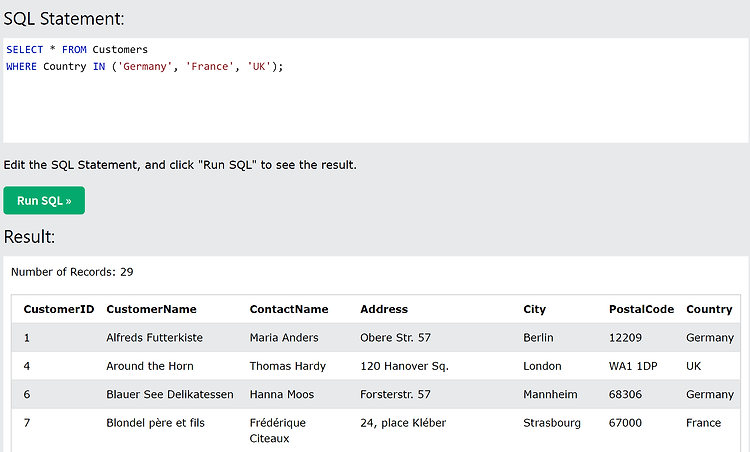Click the 'Germany' string in the query
Screen dimensions: 750x452
click(x=145, y=66)
